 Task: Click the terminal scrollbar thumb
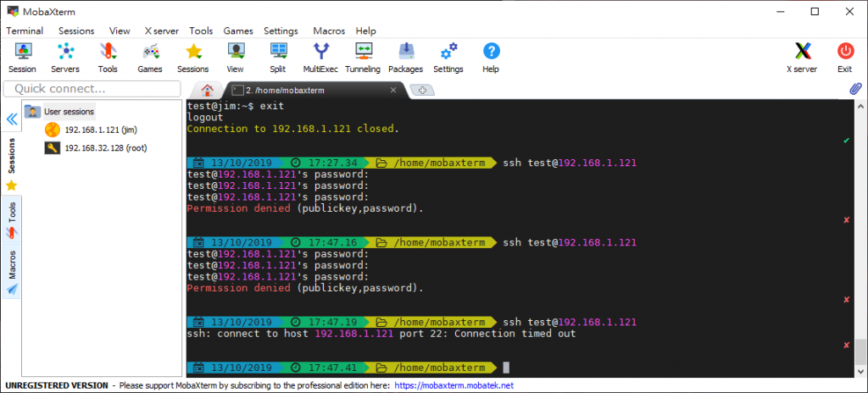(x=860, y=351)
